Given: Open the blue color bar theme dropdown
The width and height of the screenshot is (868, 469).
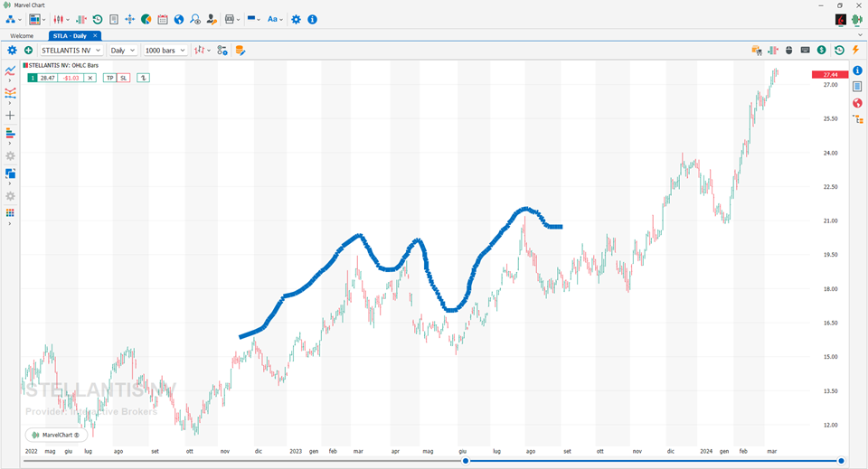Looking at the screenshot, I should [253, 19].
